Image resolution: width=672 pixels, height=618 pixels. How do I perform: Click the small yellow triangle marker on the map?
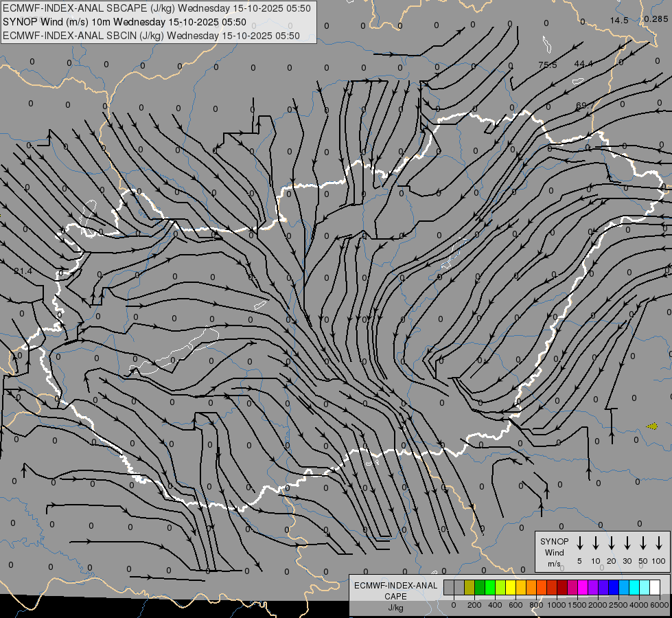click(652, 426)
